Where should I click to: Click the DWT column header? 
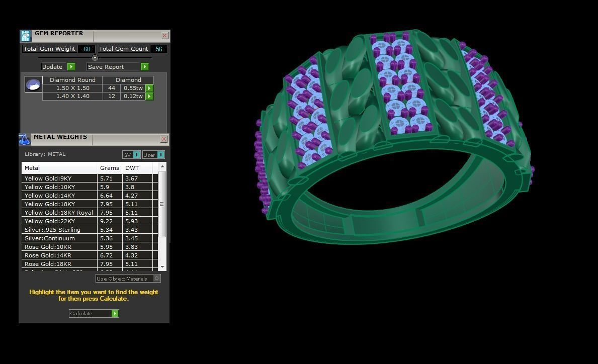tap(137, 168)
